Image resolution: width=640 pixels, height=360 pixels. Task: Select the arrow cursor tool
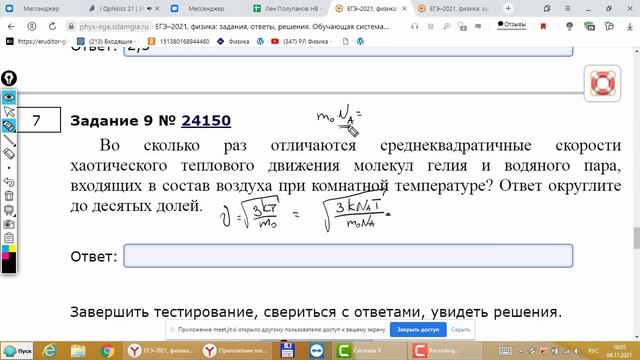point(9,112)
